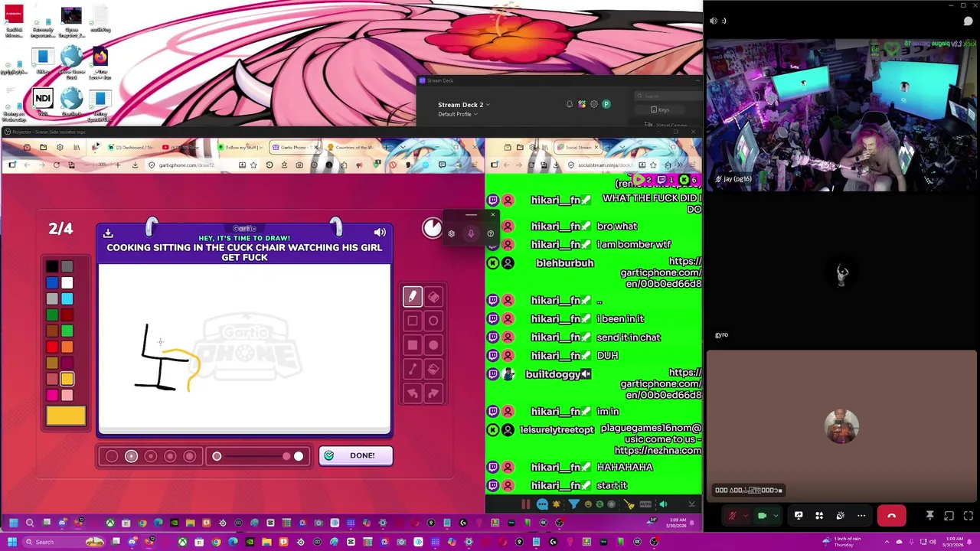This screenshot has width=980, height=551.
Task: Undo the last drawing stroke
Action: coord(413,393)
